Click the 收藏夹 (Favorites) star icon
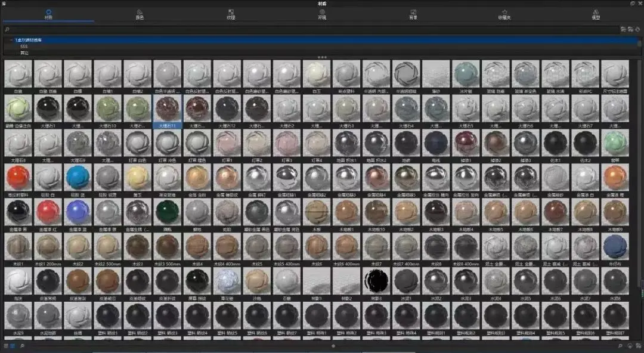The width and height of the screenshot is (644, 353). tap(504, 13)
